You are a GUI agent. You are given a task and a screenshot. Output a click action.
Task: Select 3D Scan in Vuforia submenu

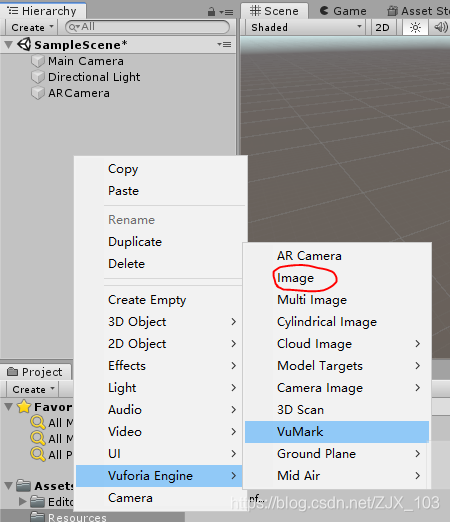pos(337,410)
